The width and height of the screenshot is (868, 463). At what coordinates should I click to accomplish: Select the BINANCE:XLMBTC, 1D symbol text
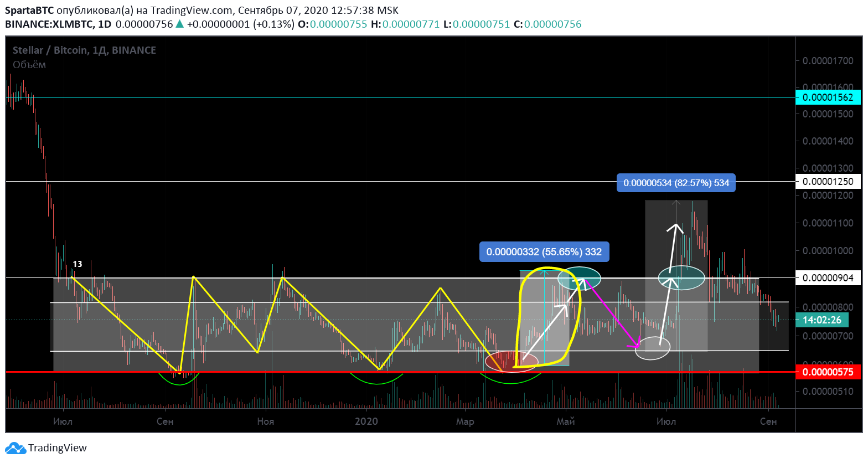58,24
